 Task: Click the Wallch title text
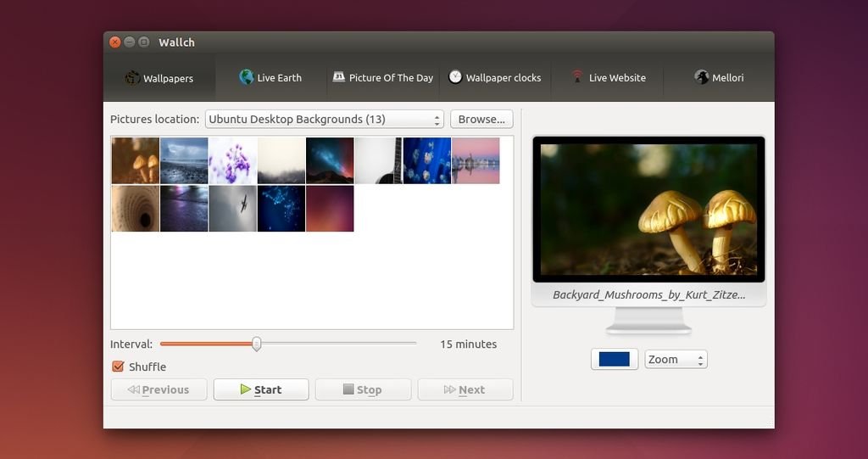[x=176, y=42]
